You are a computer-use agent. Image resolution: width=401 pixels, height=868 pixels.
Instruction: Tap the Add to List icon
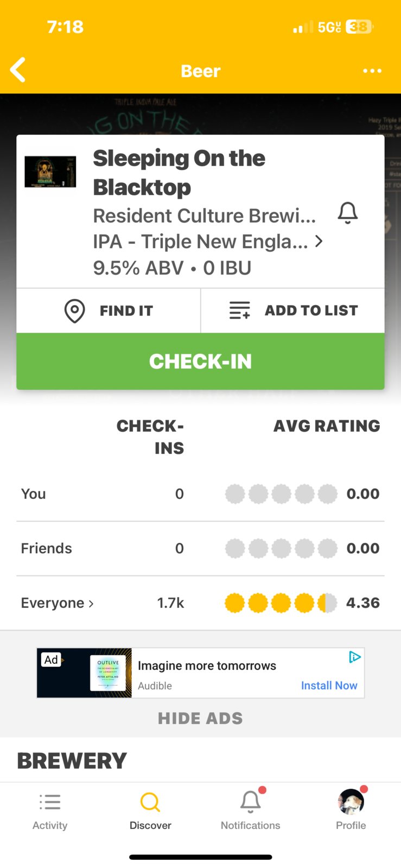[239, 311]
